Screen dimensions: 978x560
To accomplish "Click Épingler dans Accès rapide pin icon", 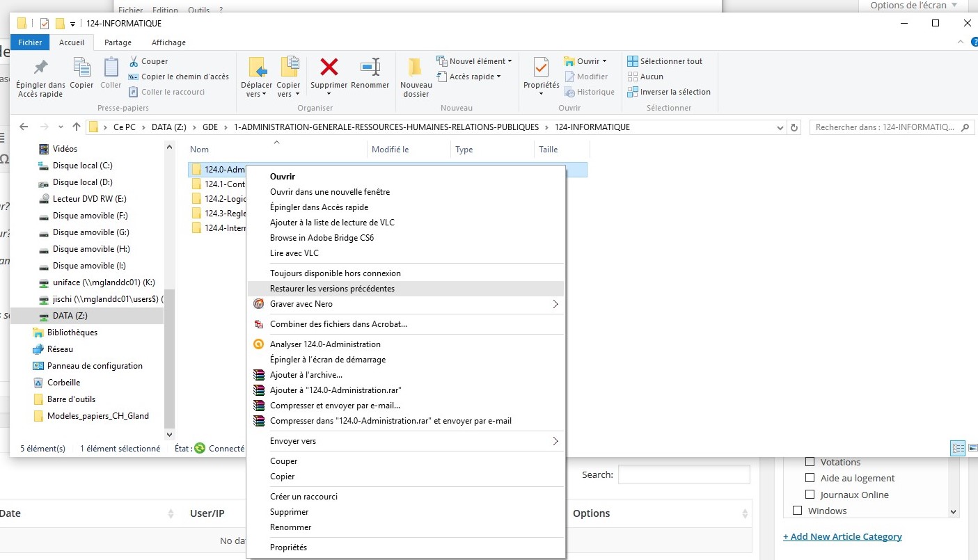I will [41, 67].
